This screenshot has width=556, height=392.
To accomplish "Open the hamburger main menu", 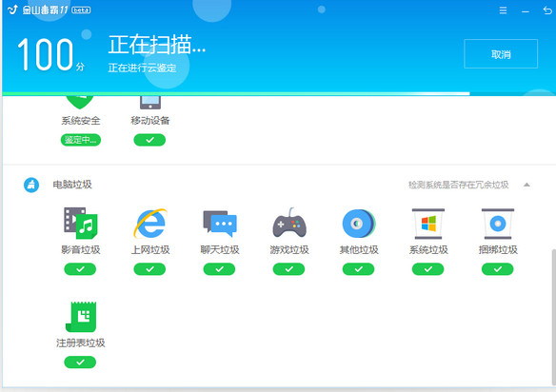I will click(503, 10).
